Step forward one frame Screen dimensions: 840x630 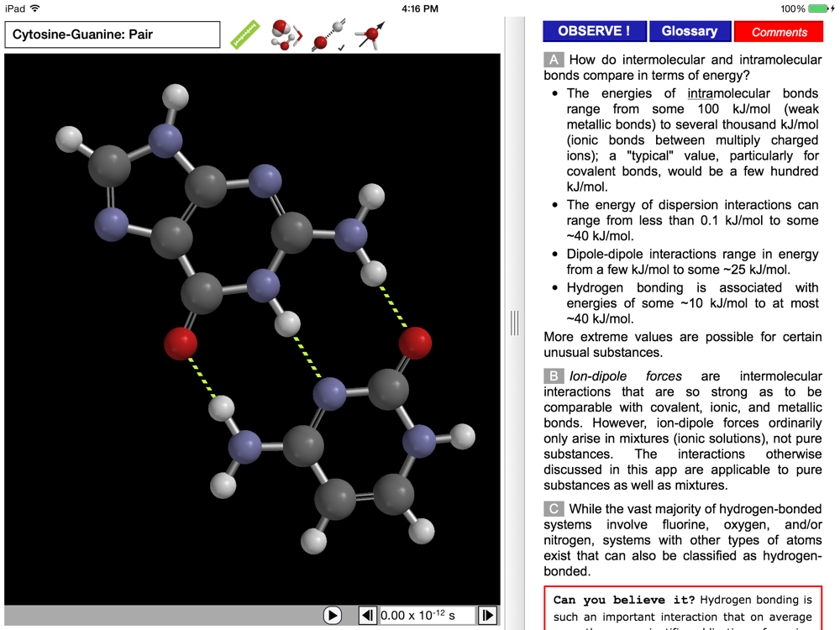click(487, 615)
